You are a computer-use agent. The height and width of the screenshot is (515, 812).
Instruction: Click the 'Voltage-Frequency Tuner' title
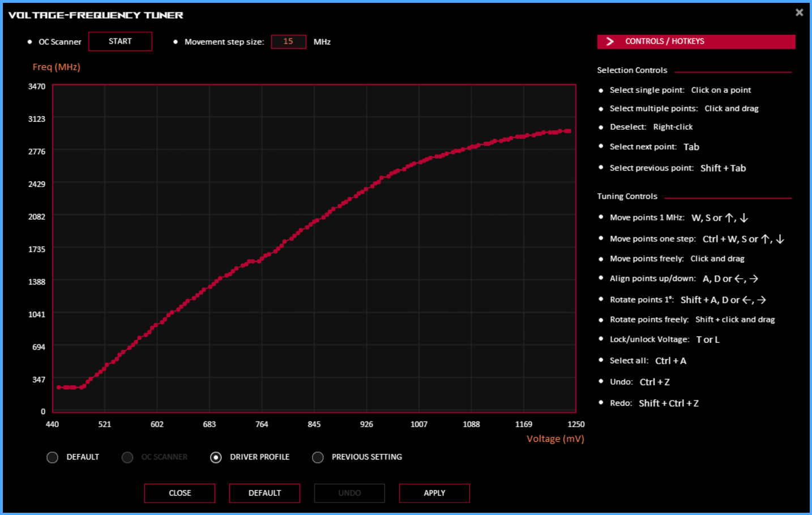tap(96, 15)
